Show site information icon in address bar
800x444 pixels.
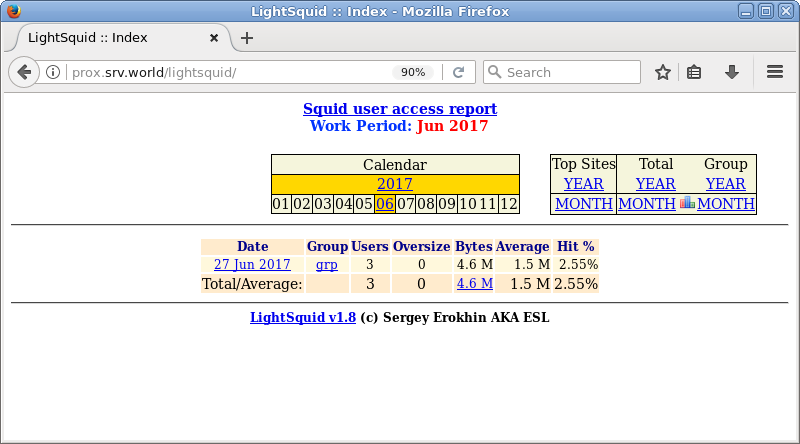coord(53,72)
